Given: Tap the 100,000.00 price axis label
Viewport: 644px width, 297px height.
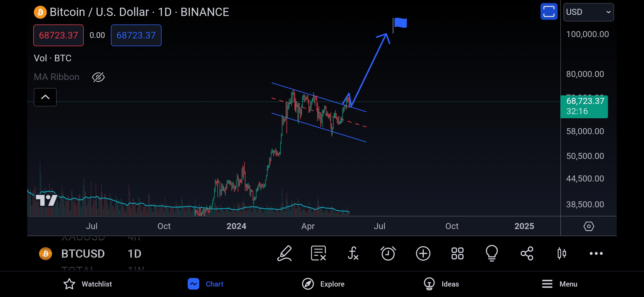Looking at the screenshot, I should 588,34.
